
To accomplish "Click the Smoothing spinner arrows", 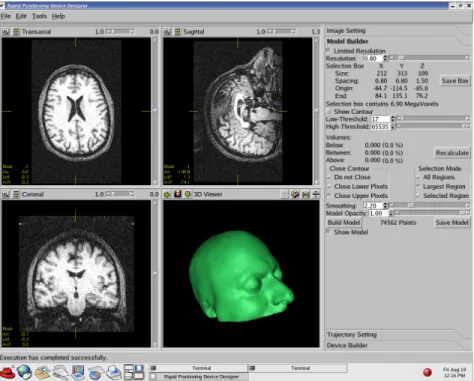I will [385, 205].
